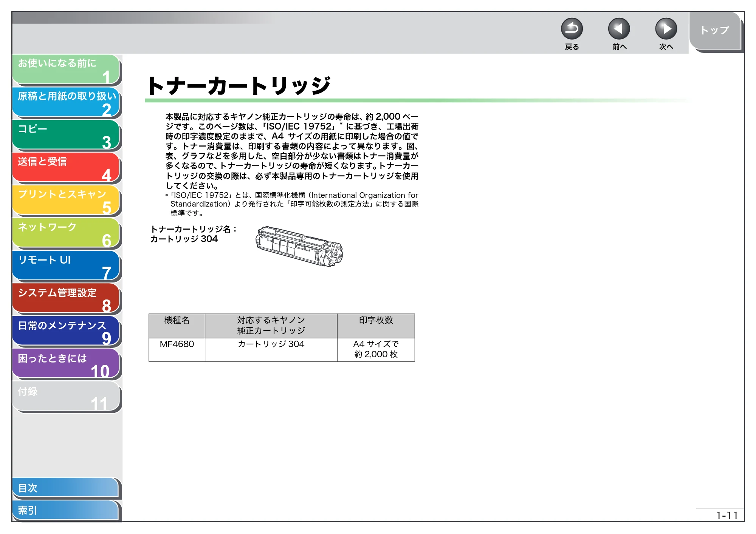This screenshot has width=756, height=534.
Task: Open chapter 7 リモート UI
Action: click(x=66, y=266)
